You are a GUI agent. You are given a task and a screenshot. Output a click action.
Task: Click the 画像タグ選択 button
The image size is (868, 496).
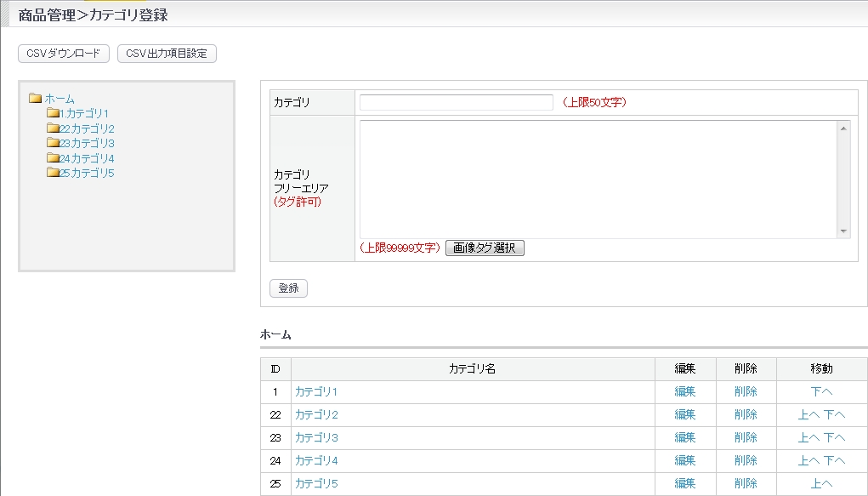point(485,248)
